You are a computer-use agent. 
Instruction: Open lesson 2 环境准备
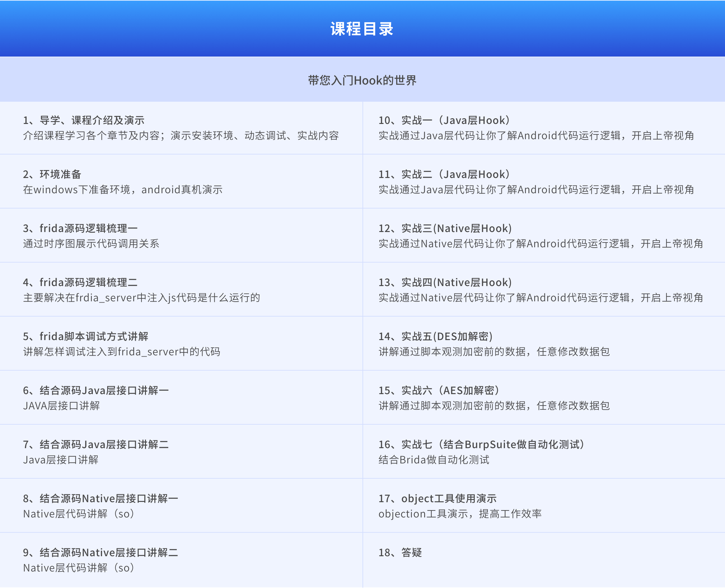(x=52, y=174)
